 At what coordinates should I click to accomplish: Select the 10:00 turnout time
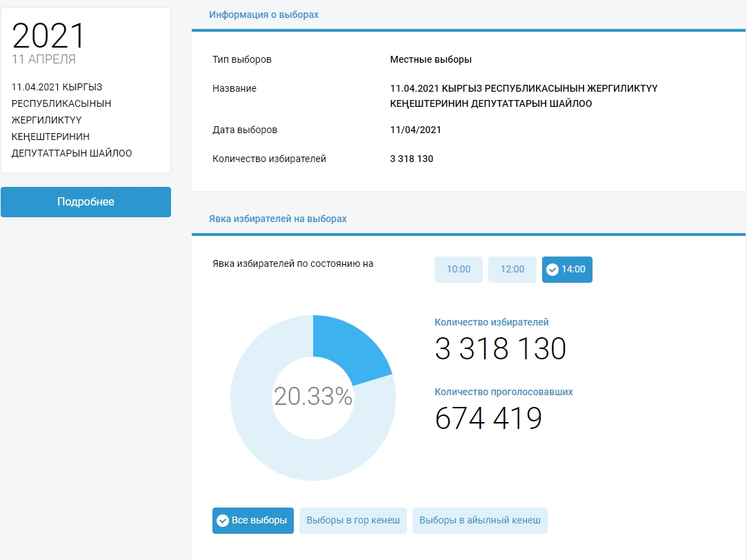459,270
